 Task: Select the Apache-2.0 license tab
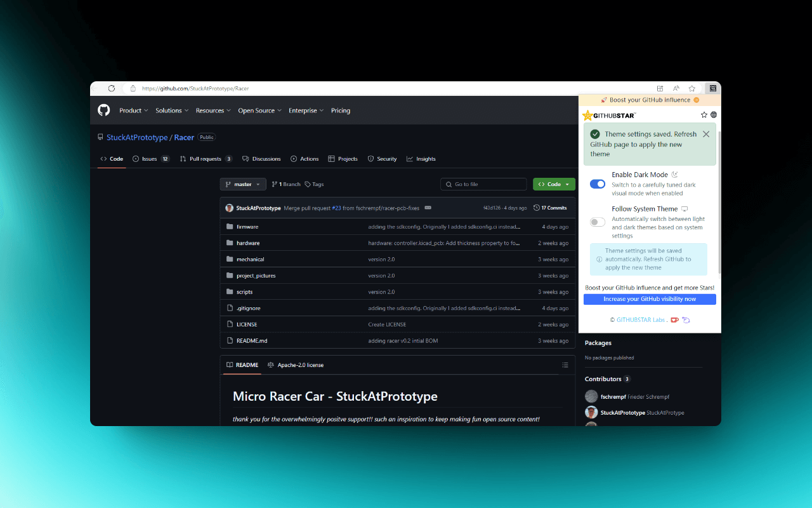[x=296, y=365]
